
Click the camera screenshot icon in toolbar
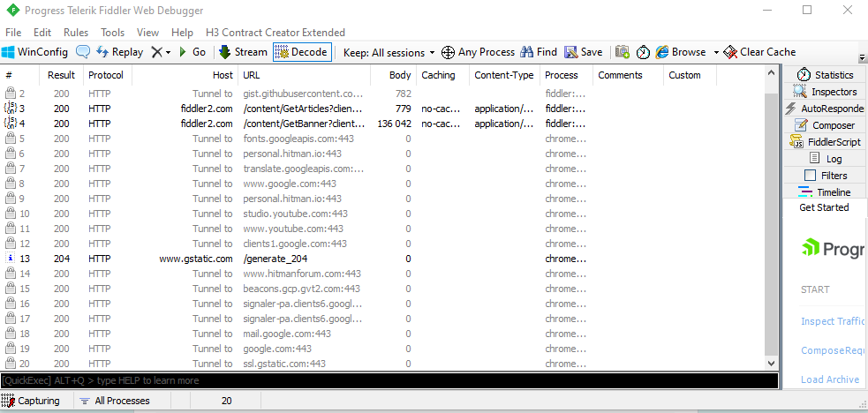click(x=623, y=52)
